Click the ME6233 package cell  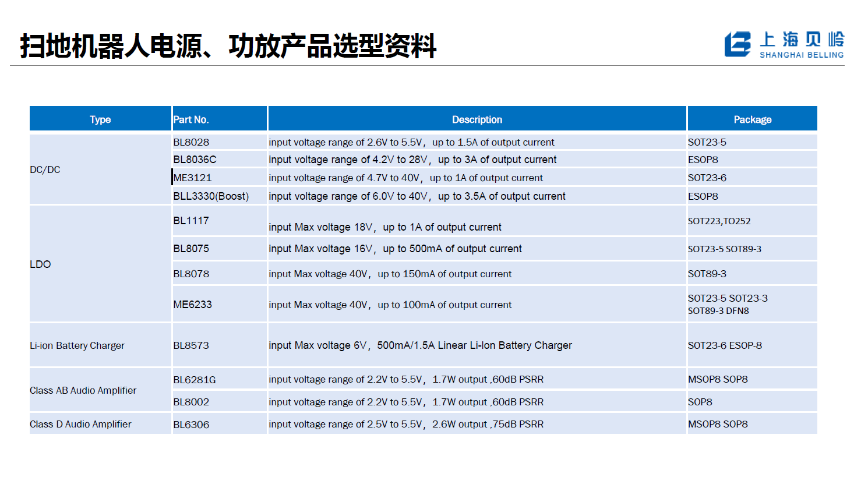click(728, 304)
